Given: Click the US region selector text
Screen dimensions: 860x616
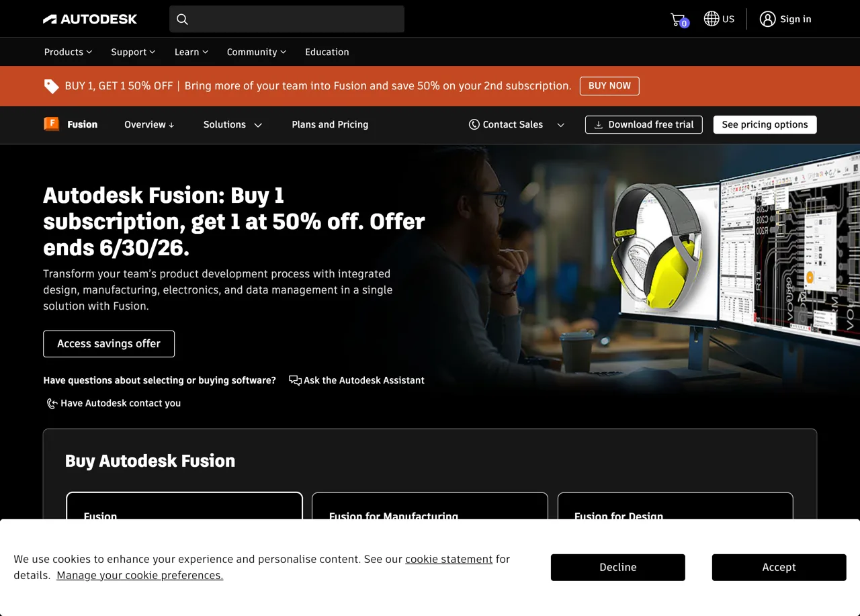Looking at the screenshot, I should [728, 19].
